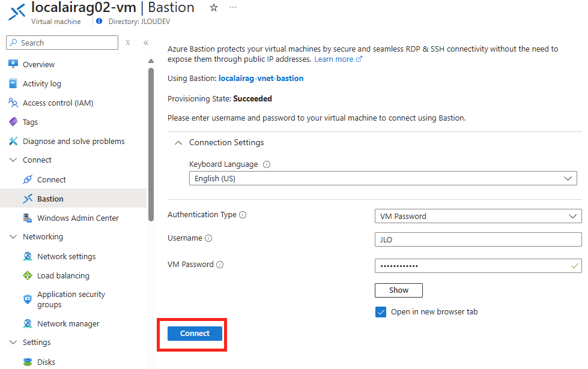Collapse the sidebar with double chevron
The image size is (588, 369).
pos(146,43)
